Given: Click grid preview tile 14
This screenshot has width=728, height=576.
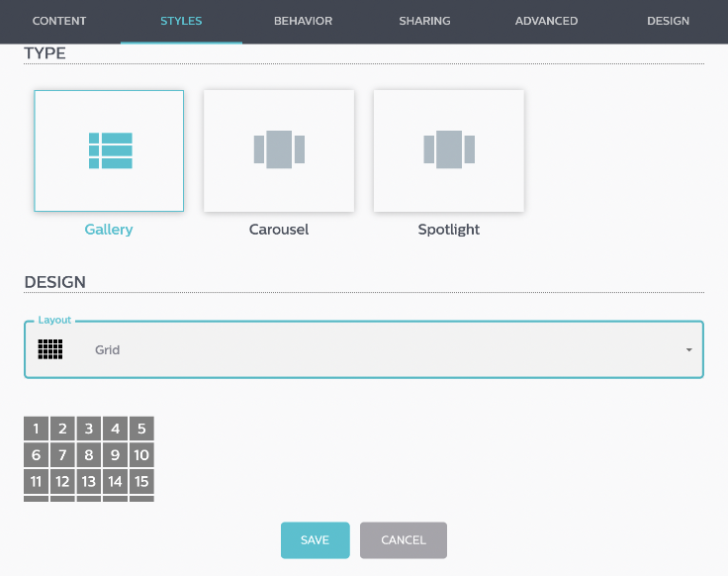Looking at the screenshot, I should 115,481.
